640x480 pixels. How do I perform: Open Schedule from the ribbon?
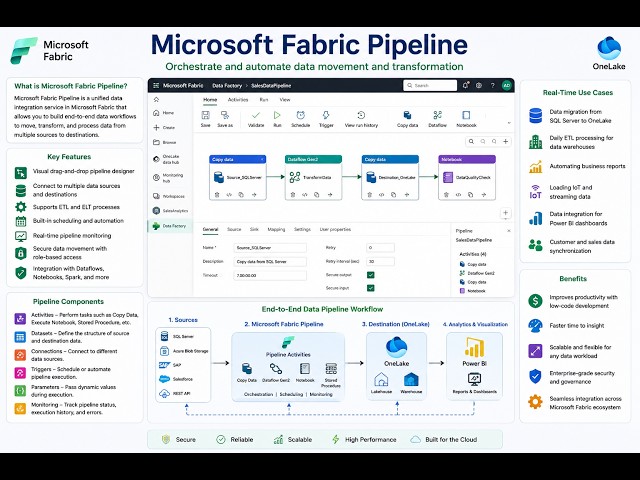(x=300, y=119)
